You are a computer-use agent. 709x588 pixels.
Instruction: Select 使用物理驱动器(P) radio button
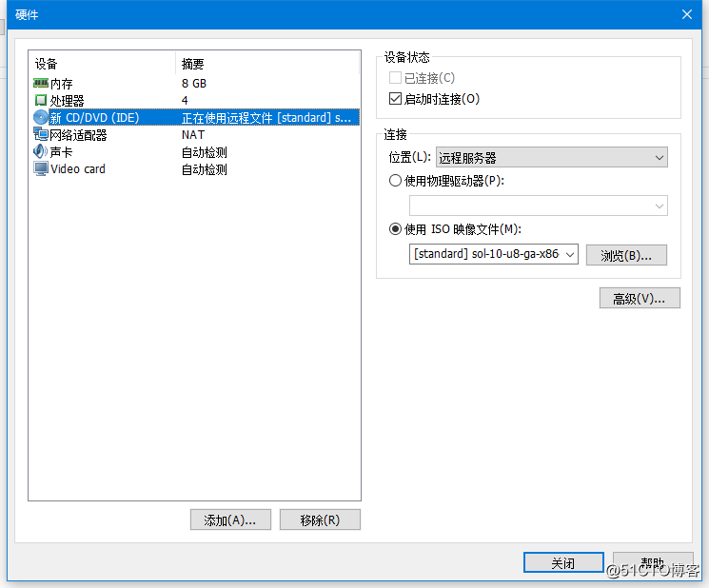click(x=395, y=181)
